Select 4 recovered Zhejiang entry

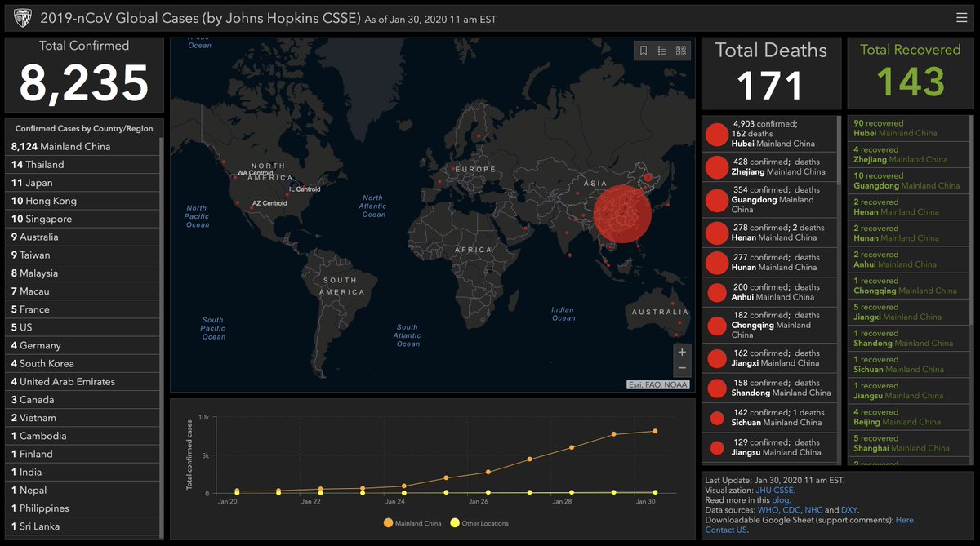click(907, 154)
